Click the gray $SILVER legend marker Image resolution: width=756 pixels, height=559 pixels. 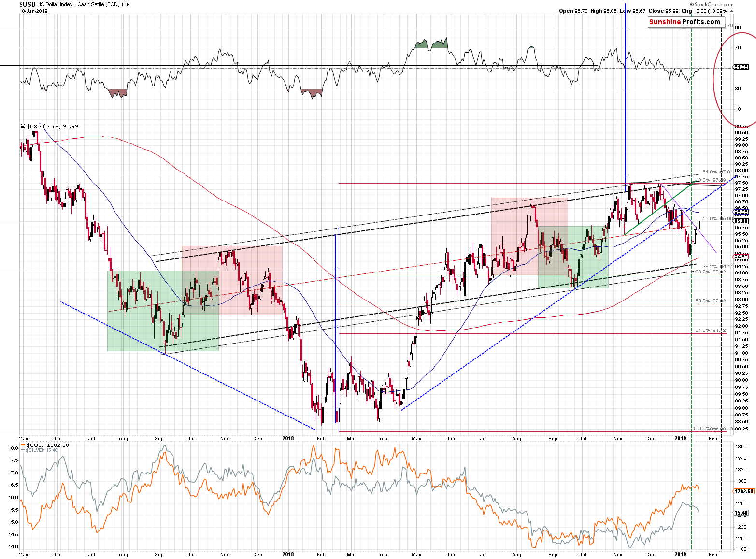(x=24, y=450)
